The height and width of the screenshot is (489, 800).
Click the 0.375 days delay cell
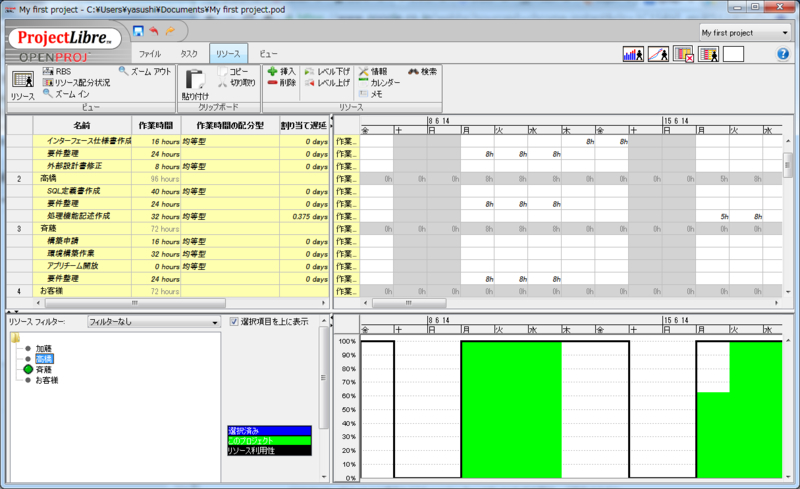click(305, 216)
